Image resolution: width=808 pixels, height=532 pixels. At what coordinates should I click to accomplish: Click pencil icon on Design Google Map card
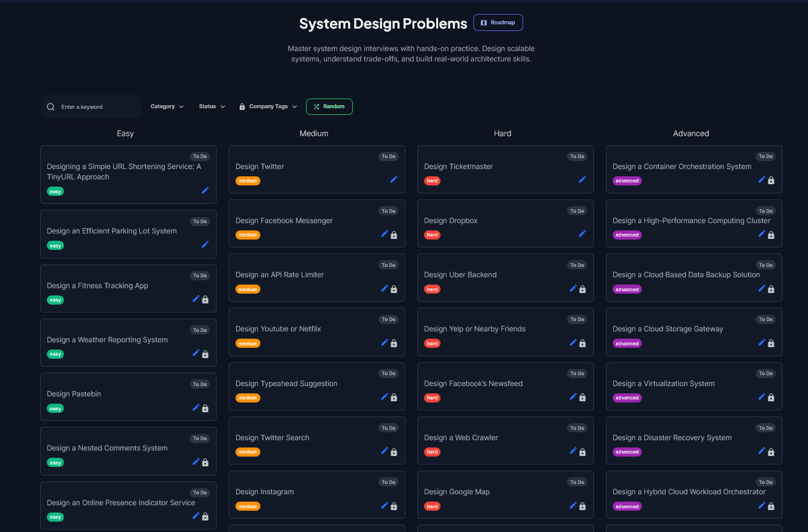[573, 505]
